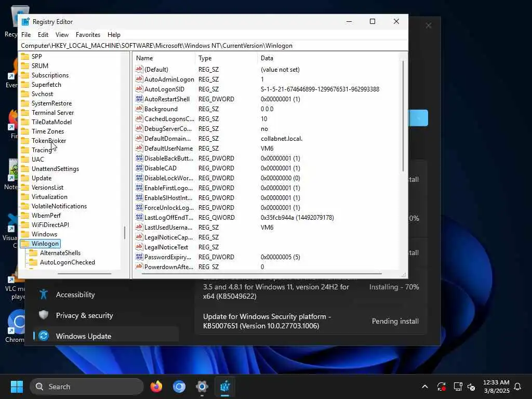This screenshot has height=399, width=532.
Task: Select the VersionsList key
Action: coord(47,187)
